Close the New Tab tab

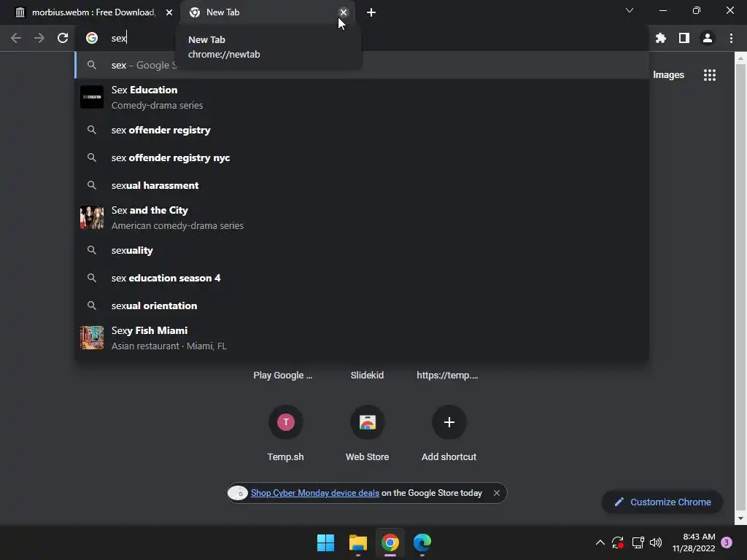tap(344, 12)
